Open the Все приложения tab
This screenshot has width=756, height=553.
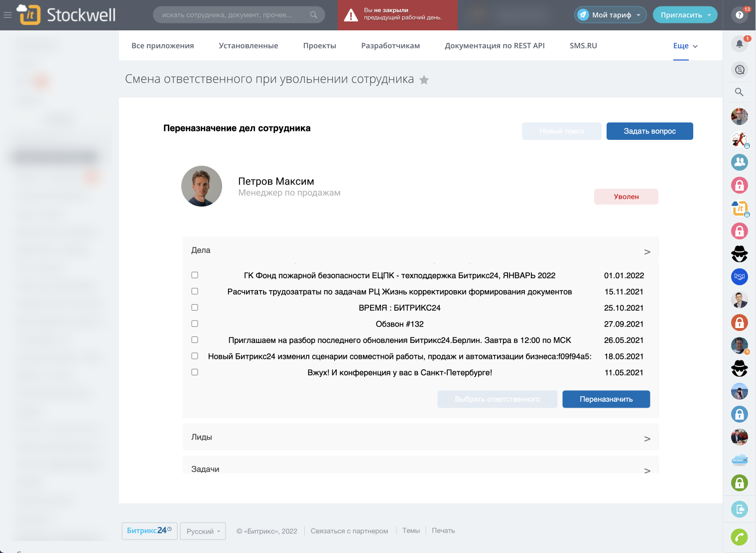tap(163, 46)
